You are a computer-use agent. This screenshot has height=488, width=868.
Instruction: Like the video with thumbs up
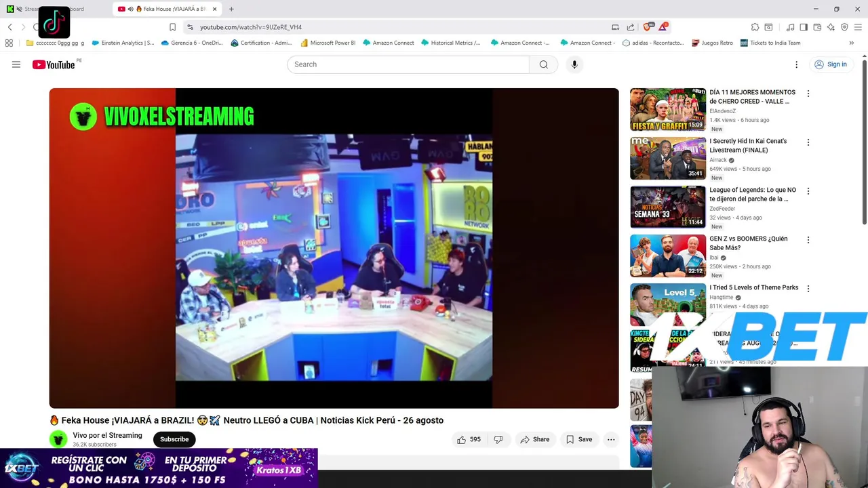pyautogui.click(x=469, y=439)
